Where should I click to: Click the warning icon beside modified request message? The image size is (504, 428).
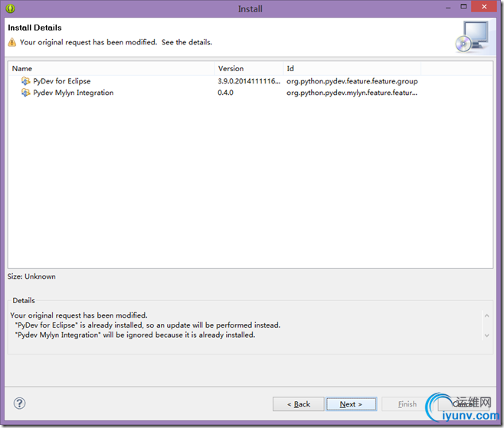pos(12,42)
